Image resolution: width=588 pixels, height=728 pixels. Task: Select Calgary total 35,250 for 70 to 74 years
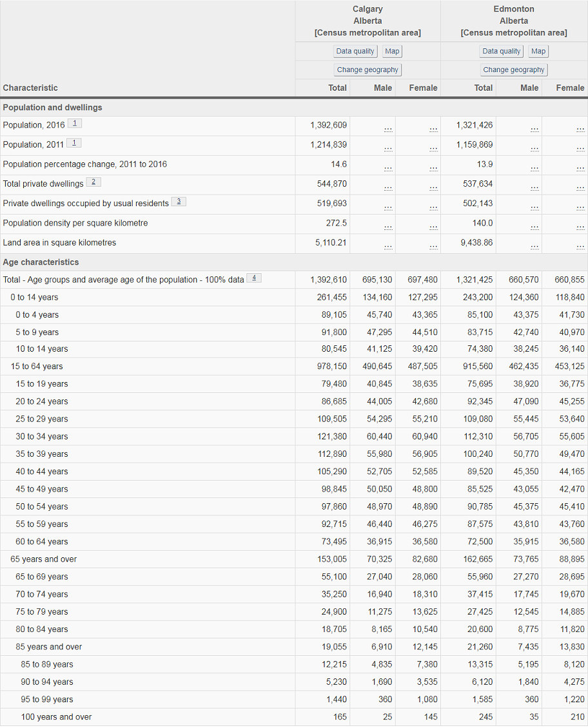point(334,594)
